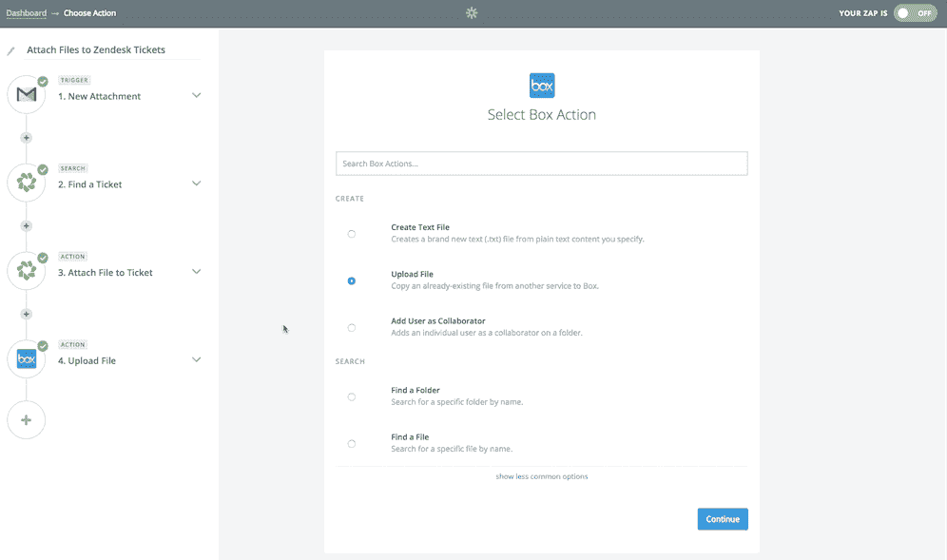This screenshot has height=560, width=947.
Task: Click the Search Box Actions field
Action: pos(542,164)
